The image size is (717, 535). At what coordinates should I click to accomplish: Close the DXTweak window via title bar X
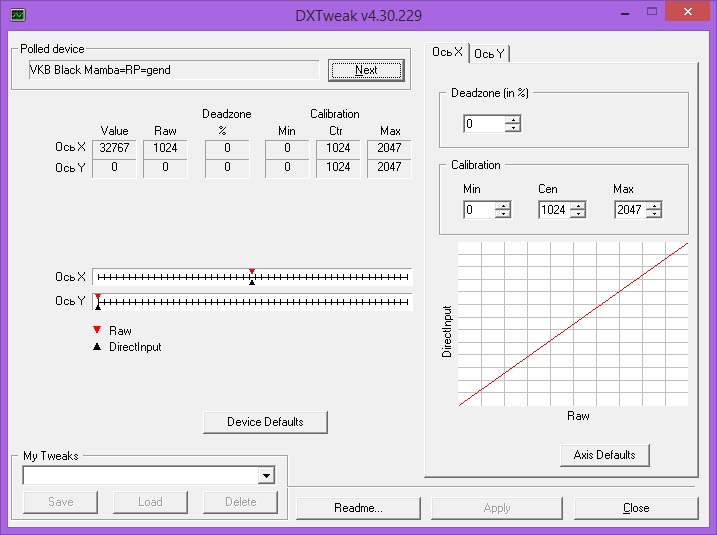coord(687,12)
